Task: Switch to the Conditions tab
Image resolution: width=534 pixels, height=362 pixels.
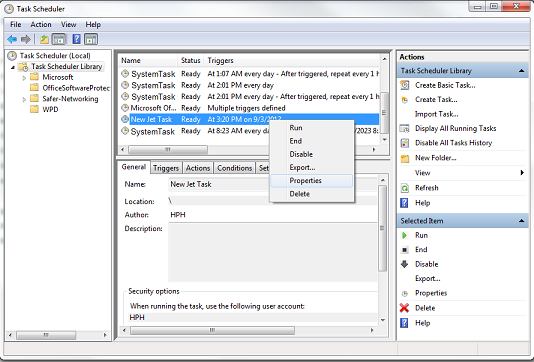Action: 235,168
